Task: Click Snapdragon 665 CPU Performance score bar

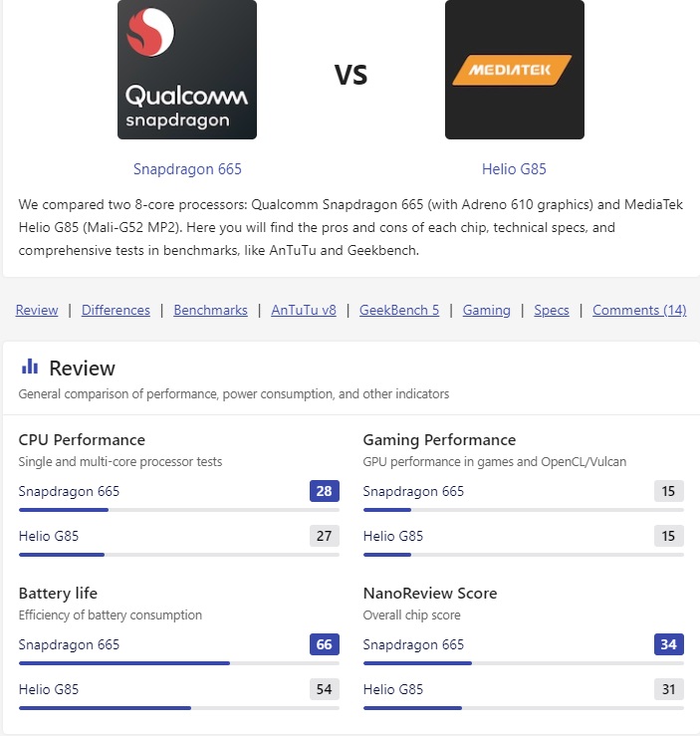Action: coord(178,510)
